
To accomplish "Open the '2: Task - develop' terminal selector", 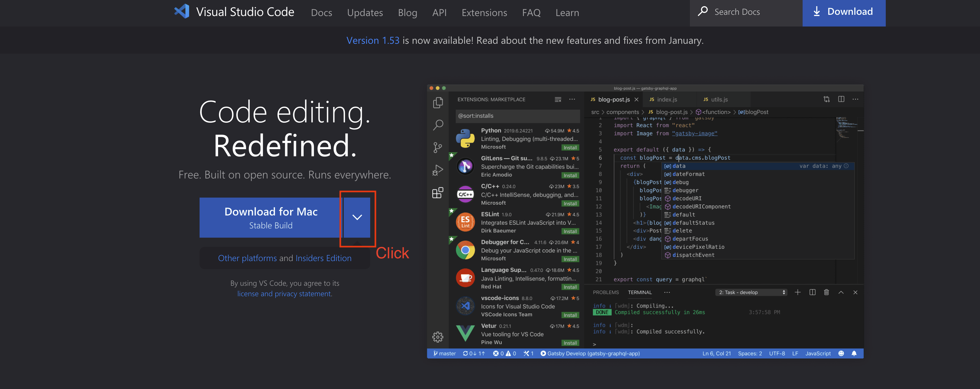I will click(751, 292).
